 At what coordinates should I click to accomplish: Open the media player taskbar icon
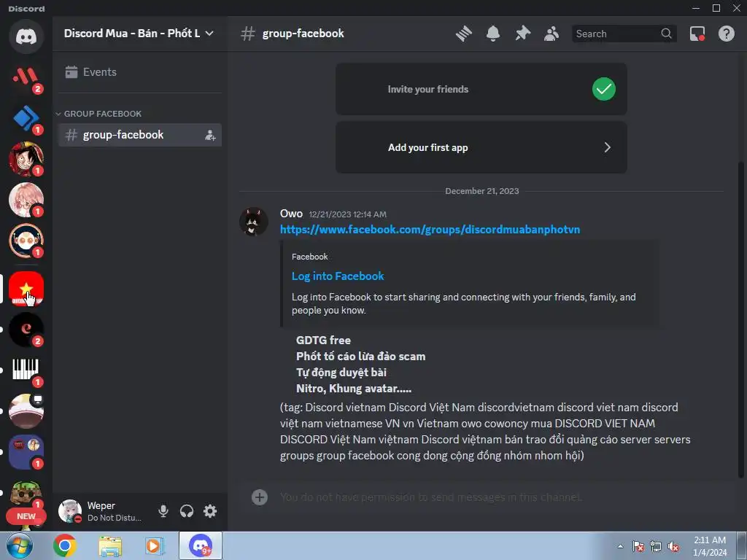pyautogui.click(x=154, y=545)
